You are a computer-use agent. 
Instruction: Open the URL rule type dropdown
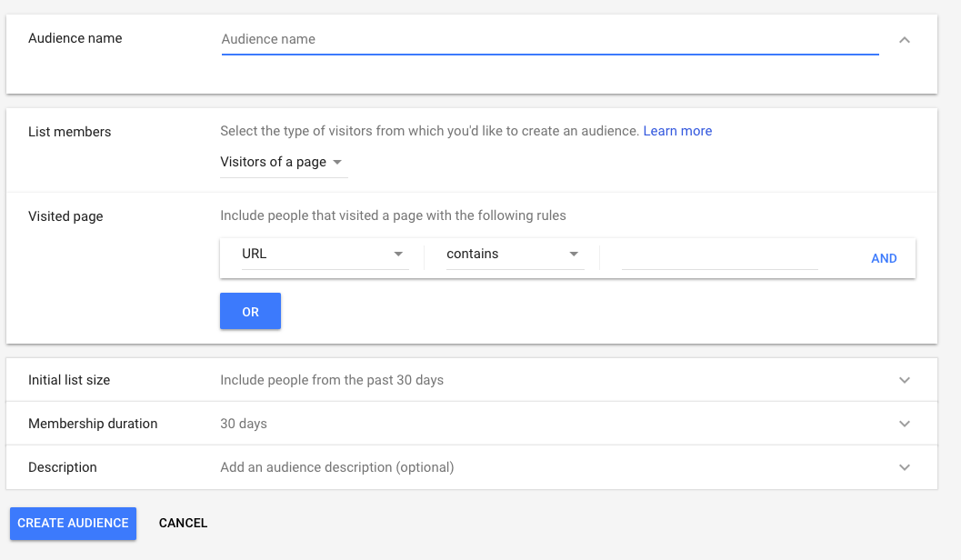tap(323, 255)
